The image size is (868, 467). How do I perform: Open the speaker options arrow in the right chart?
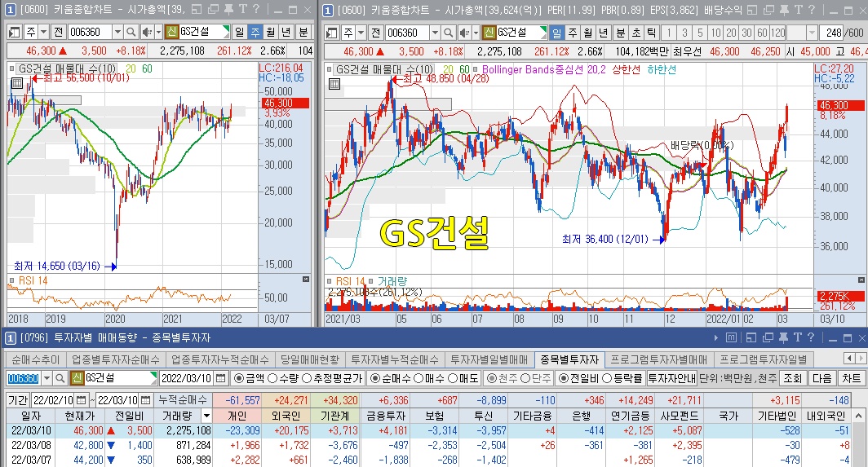tap(476, 33)
